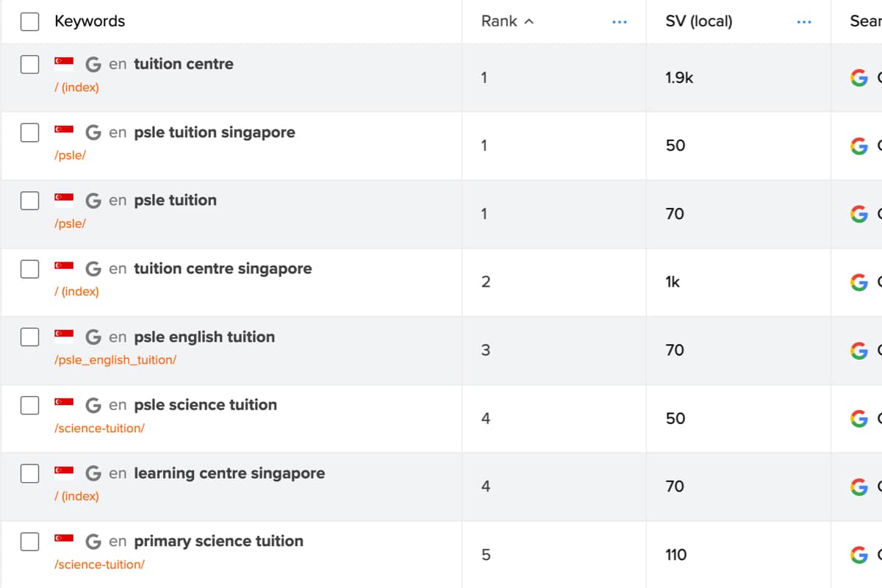
Task: Click the learning centre singapore keyword text
Action: tap(229, 473)
